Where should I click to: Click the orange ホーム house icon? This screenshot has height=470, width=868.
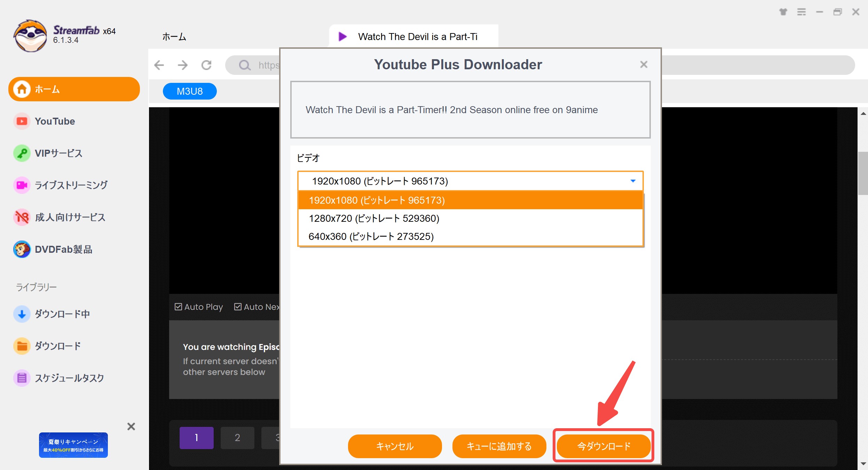pos(22,89)
